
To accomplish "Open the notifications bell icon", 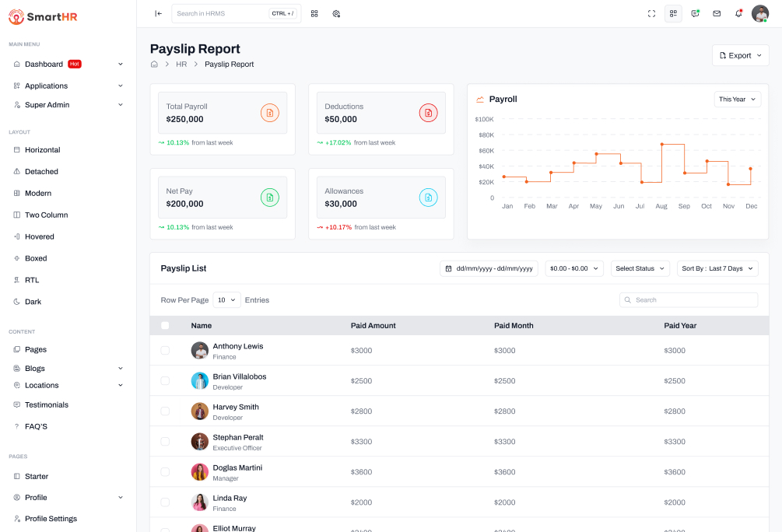I will (738, 13).
